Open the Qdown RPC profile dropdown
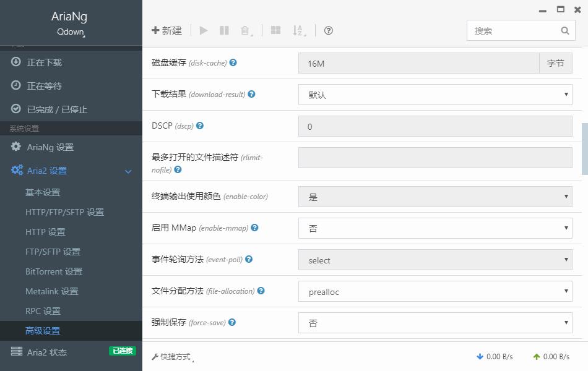This screenshot has width=588, height=371. pyautogui.click(x=71, y=32)
